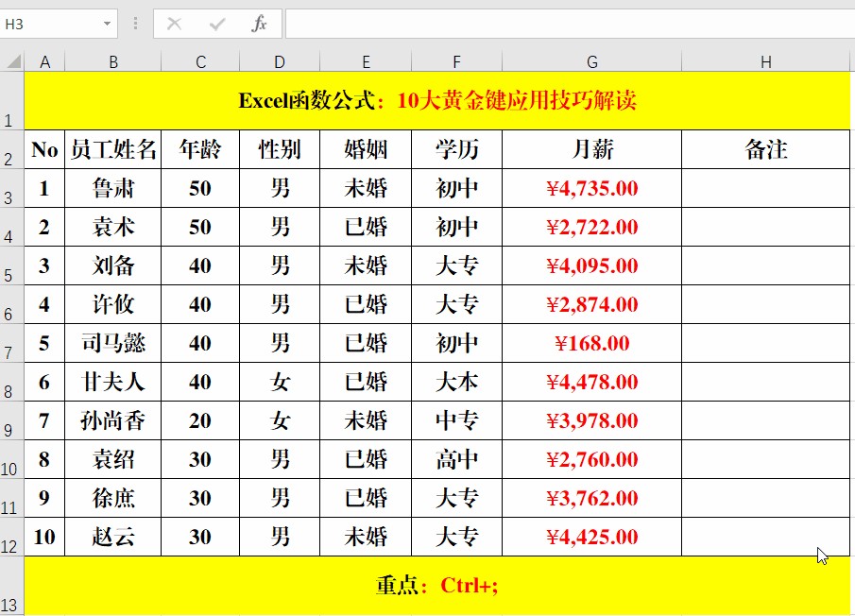Select column G header
Image resolution: width=855 pixels, height=616 pixels.
point(591,61)
